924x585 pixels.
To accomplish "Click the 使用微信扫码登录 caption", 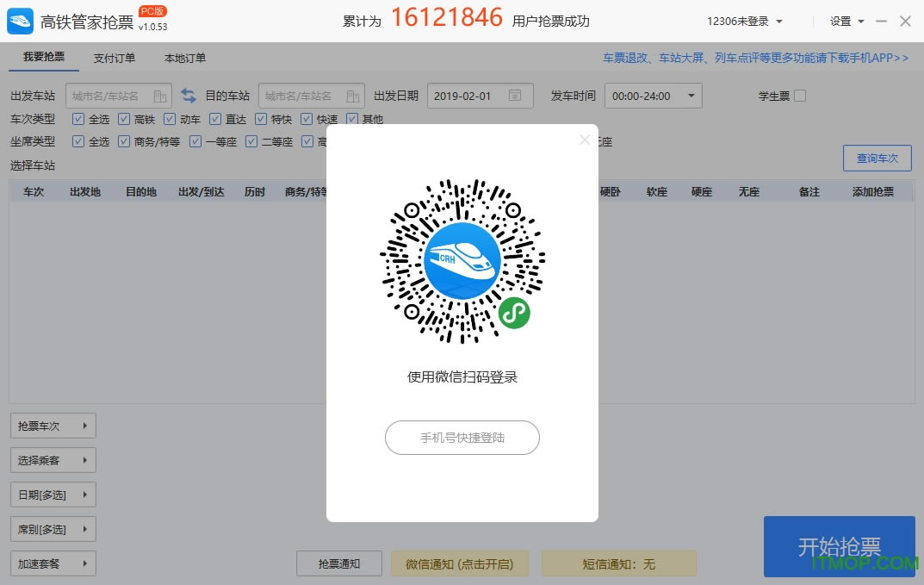I will tap(462, 377).
